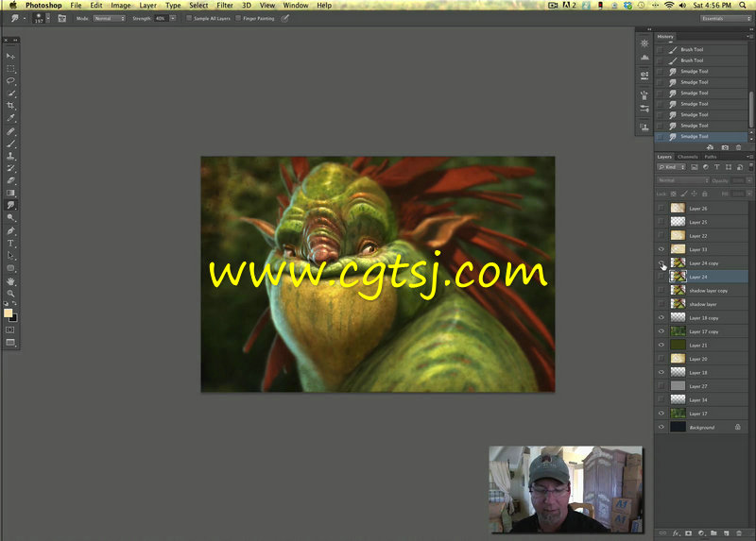This screenshot has height=541, width=756.
Task: Open the History panel menu
Action: 749,36
